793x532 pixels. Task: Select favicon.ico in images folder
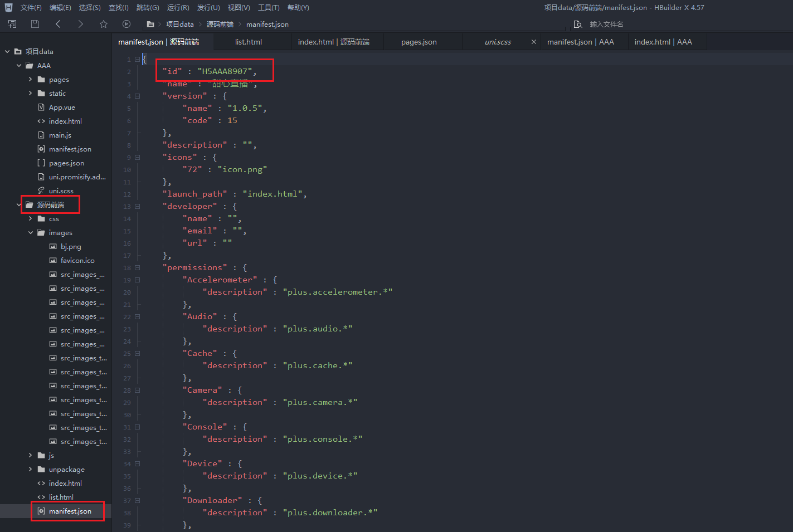point(77,261)
